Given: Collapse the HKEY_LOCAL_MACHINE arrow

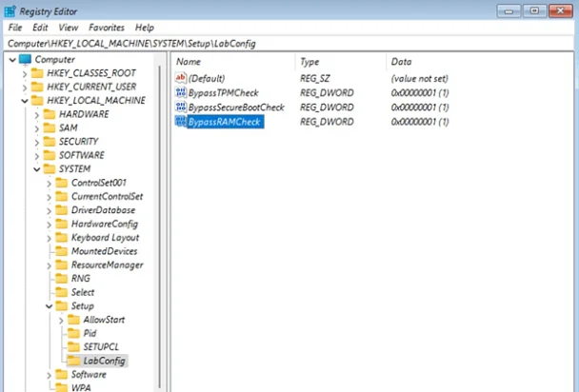Looking at the screenshot, I should [25, 101].
